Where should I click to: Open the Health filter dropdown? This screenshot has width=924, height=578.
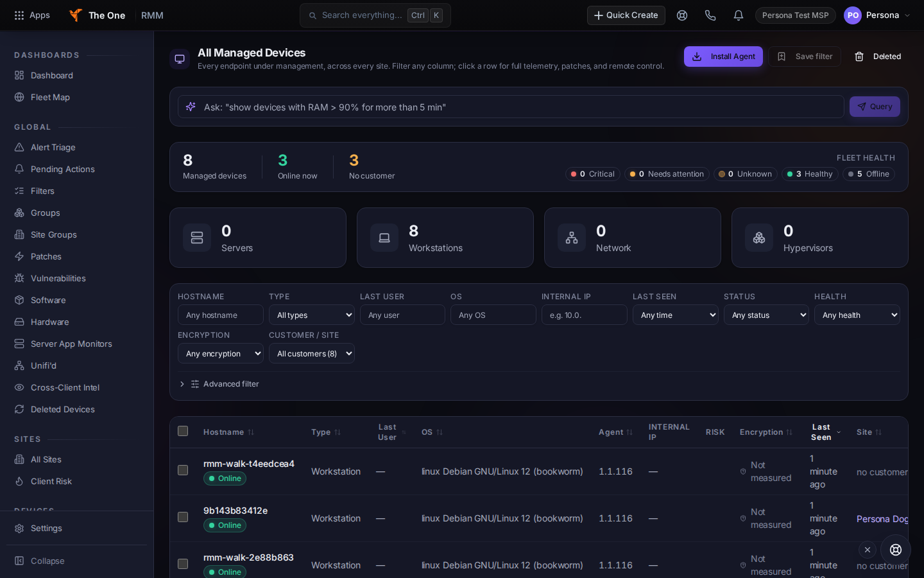pyautogui.click(x=857, y=315)
